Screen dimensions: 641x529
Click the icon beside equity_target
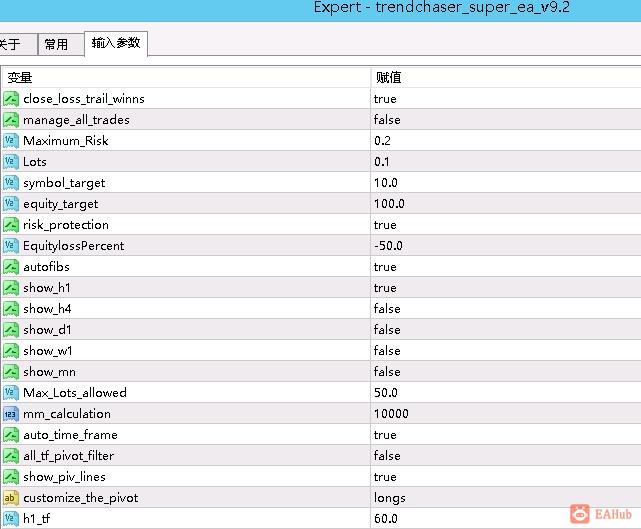point(11,204)
